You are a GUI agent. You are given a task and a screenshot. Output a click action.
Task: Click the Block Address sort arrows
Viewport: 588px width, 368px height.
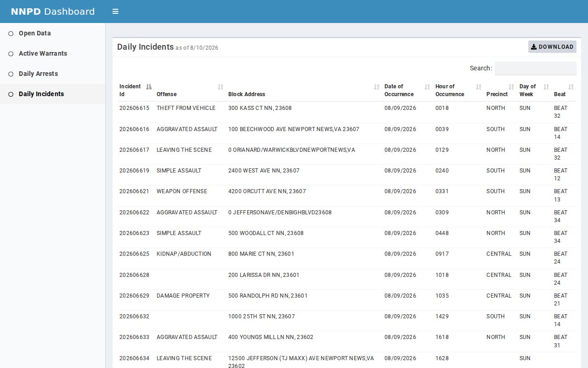point(377,86)
